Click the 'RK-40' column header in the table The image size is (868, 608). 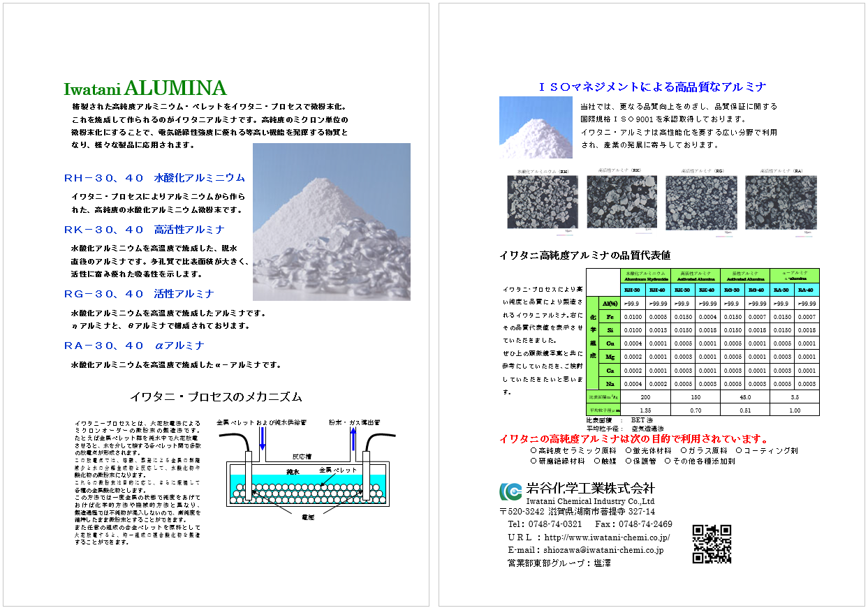coord(707,290)
